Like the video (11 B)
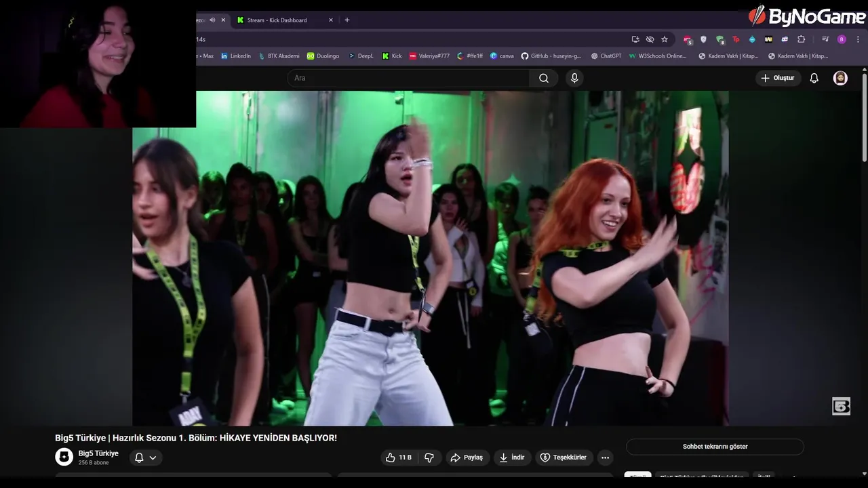 pyautogui.click(x=400, y=457)
